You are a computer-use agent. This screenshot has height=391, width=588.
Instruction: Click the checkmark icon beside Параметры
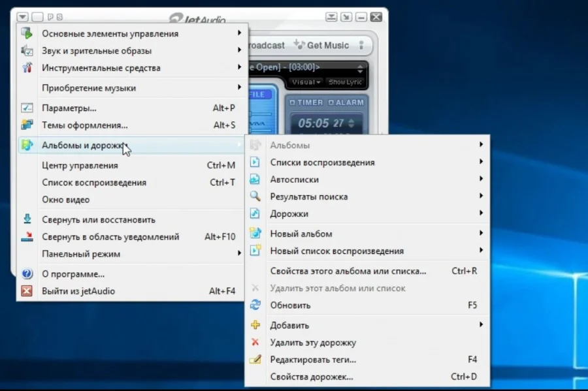(x=27, y=108)
